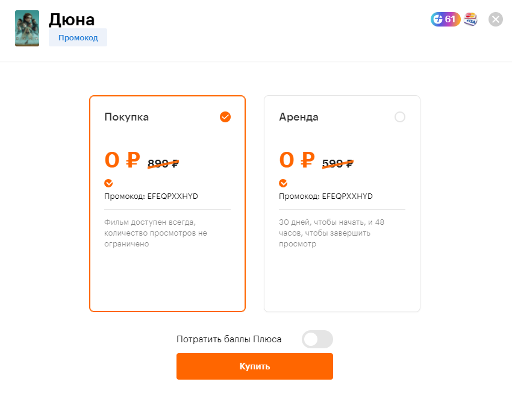Click the crossed-out 899 ₽ price

click(x=163, y=163)
